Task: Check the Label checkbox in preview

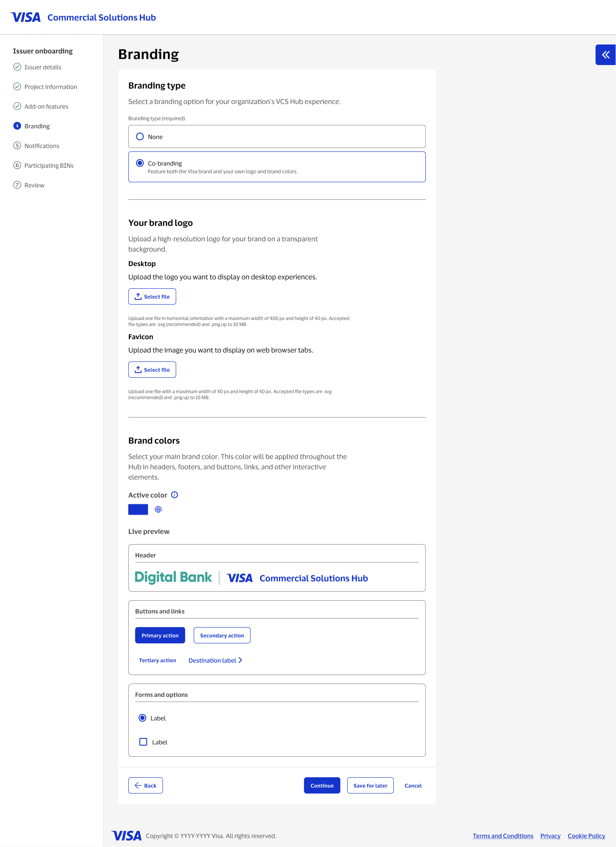Action: click(x=143, y=742)
